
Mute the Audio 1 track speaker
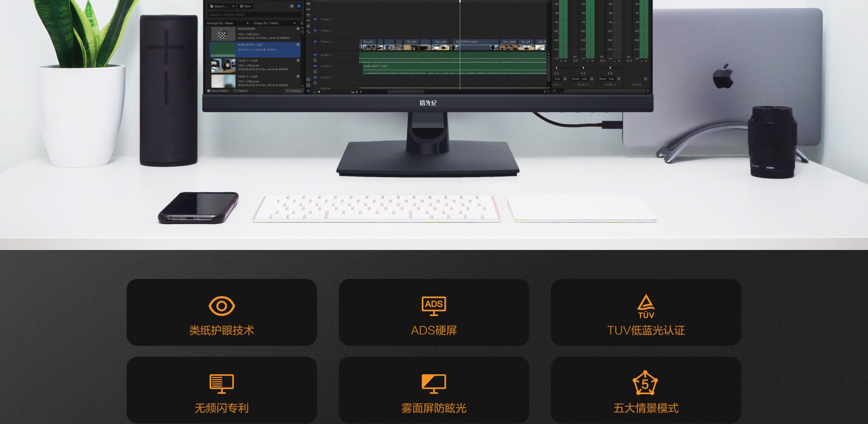click(x=315, y=55)
